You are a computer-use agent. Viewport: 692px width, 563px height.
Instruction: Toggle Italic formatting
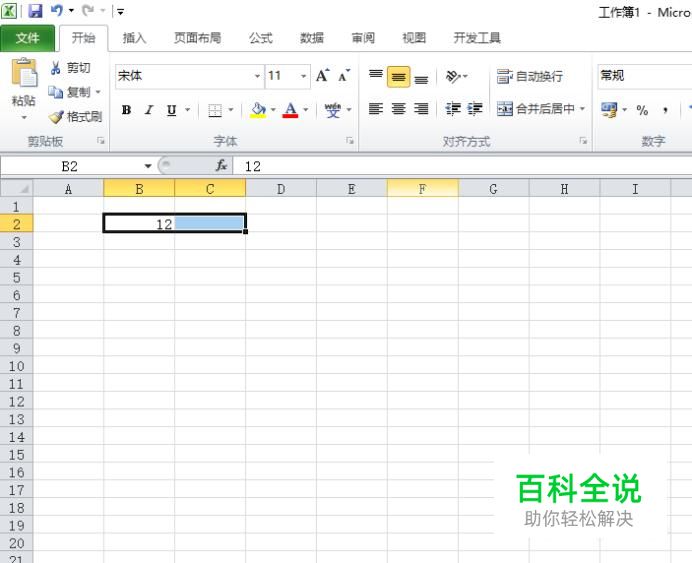149,109
